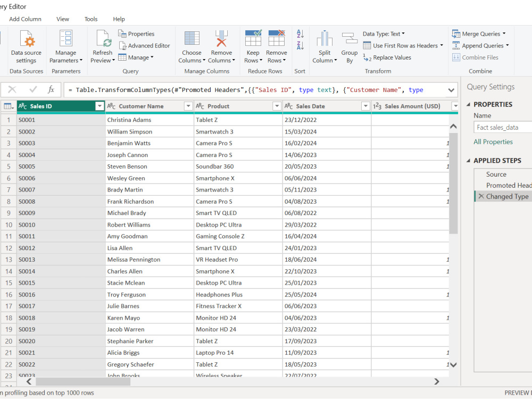Confirm formula with the checkmark icon
This screenshot has height=399, width=532.
pos(33,89)
